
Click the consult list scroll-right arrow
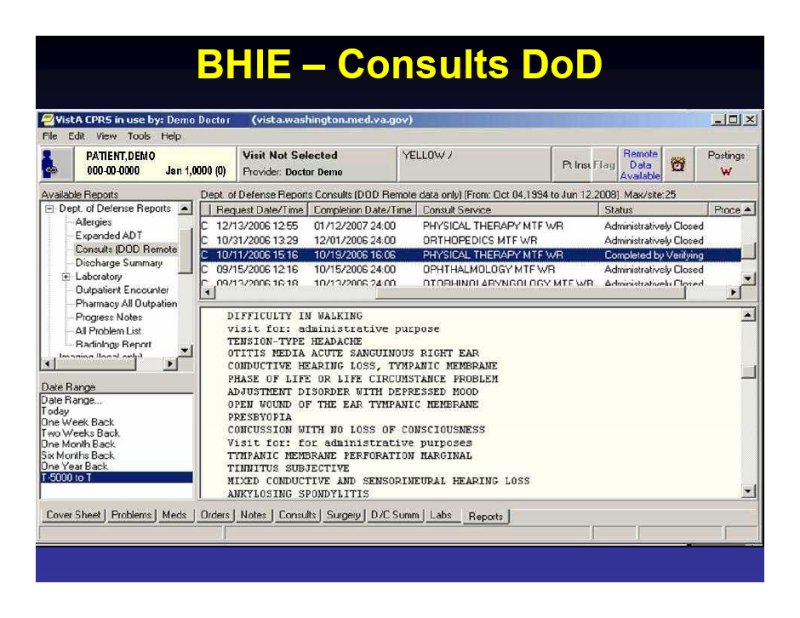pyautogui.click(x=733, y=292)
